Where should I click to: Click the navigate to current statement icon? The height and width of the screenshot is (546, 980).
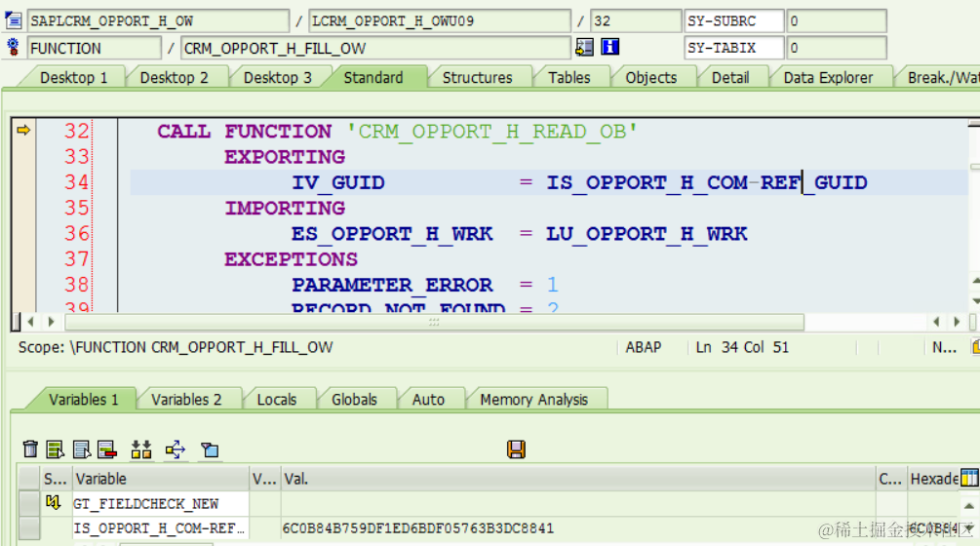[x=584, y=48]
